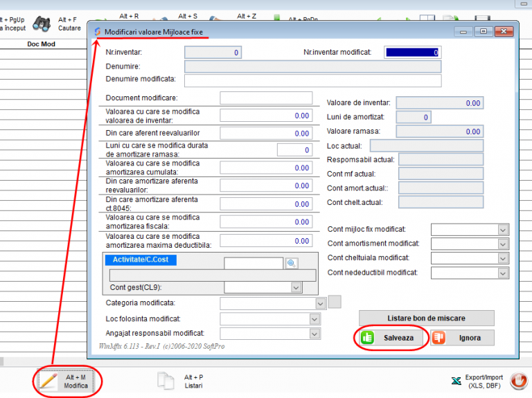This screenshot has width=532, height=398.
Task: Open the Angajat responsabil modificat dropdown
Action: 314,334
